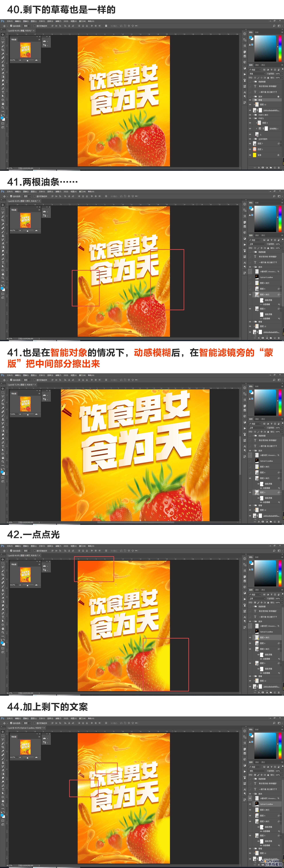284x868 pixels.
Task: Open Adjustments panel icon in step 40 screenshot
Action: (x=245, y=68)
